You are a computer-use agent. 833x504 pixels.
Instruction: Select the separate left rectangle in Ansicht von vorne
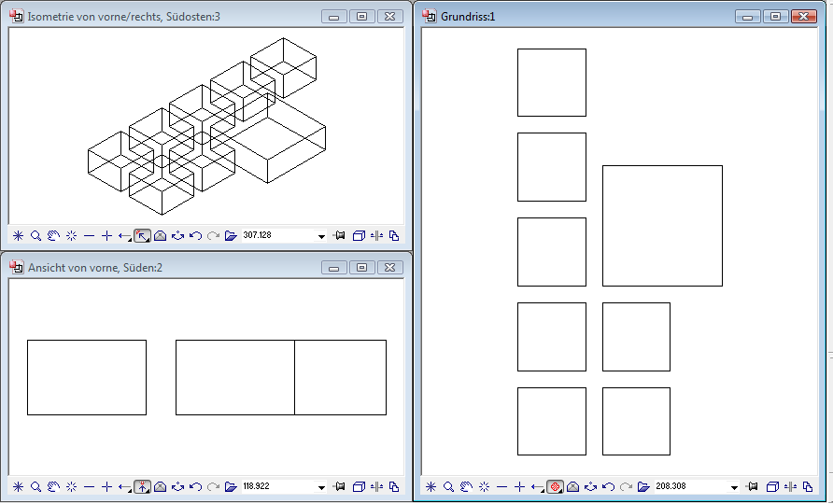pyautogui.click(x=87, y=378)
